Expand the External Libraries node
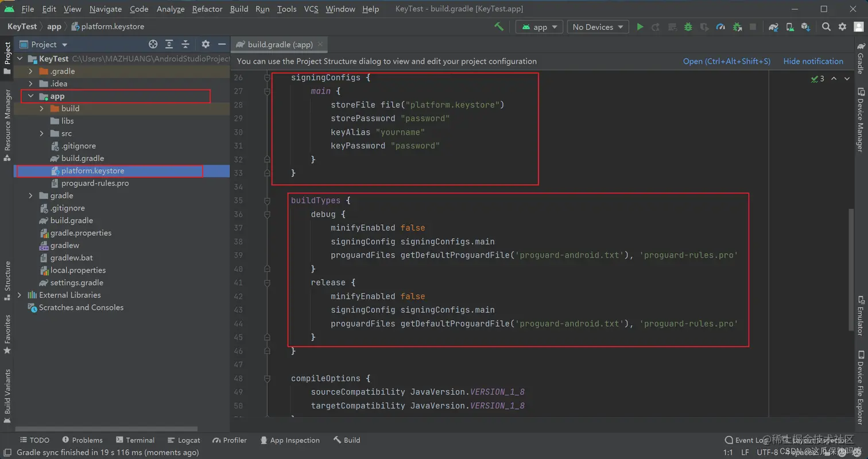The width and height of the screenshot is (868, 459). tap(20, 295)
